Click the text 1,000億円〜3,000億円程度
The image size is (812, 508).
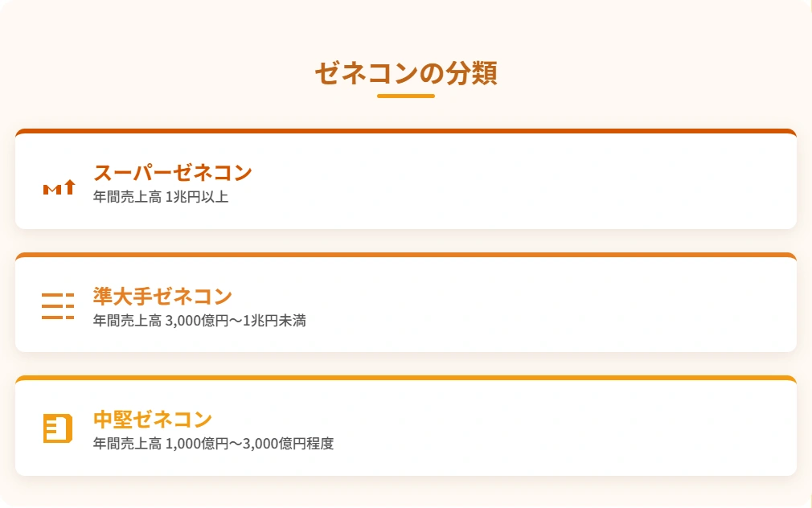tap(249, 444)
